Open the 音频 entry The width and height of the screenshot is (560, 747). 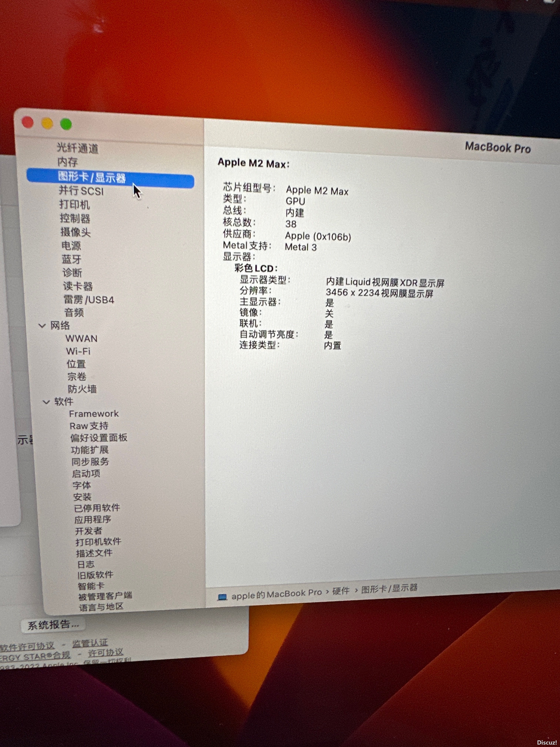[x=74, y=313]
